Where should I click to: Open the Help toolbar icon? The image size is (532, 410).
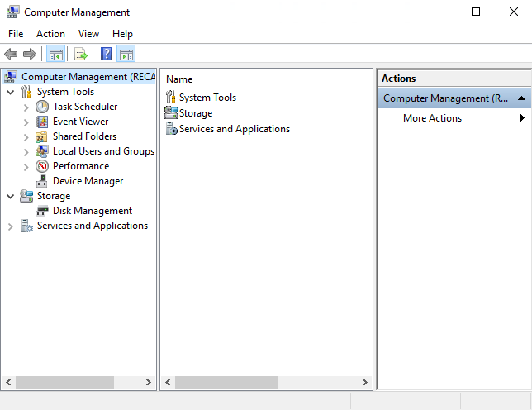tap(106, 54)
